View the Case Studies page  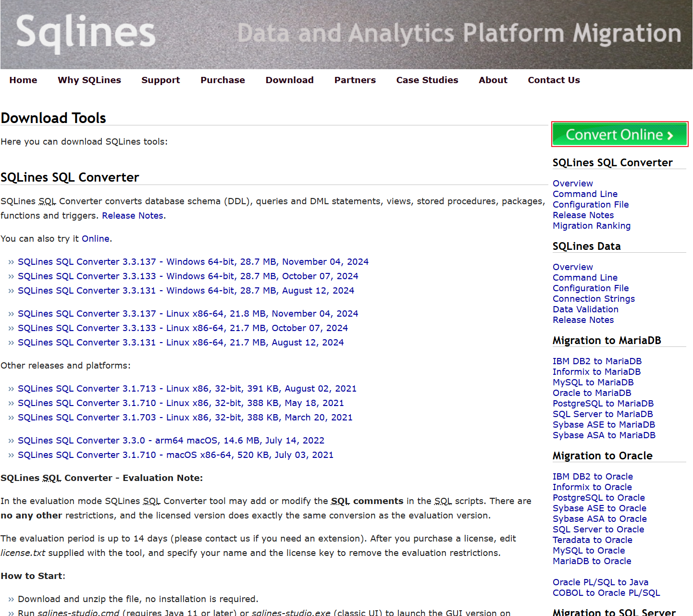[427, 80]
